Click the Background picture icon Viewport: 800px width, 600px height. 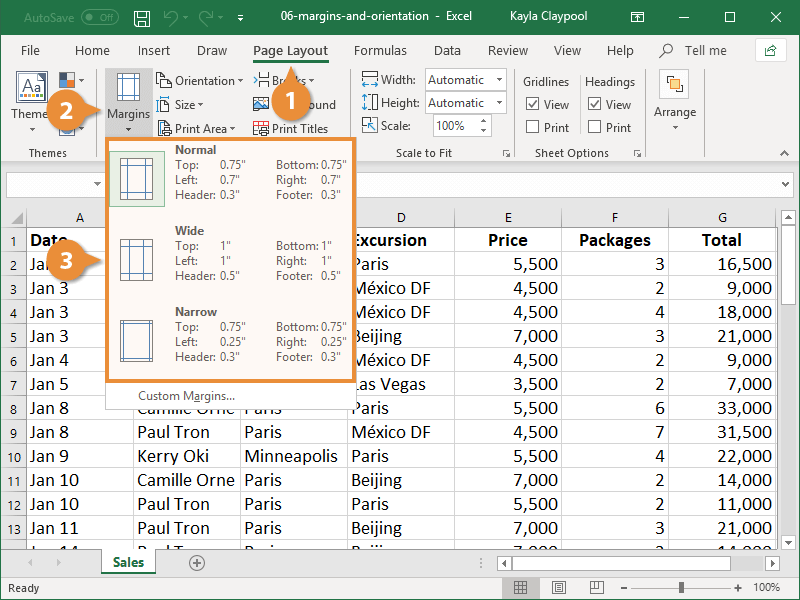[x=261, y=104]
